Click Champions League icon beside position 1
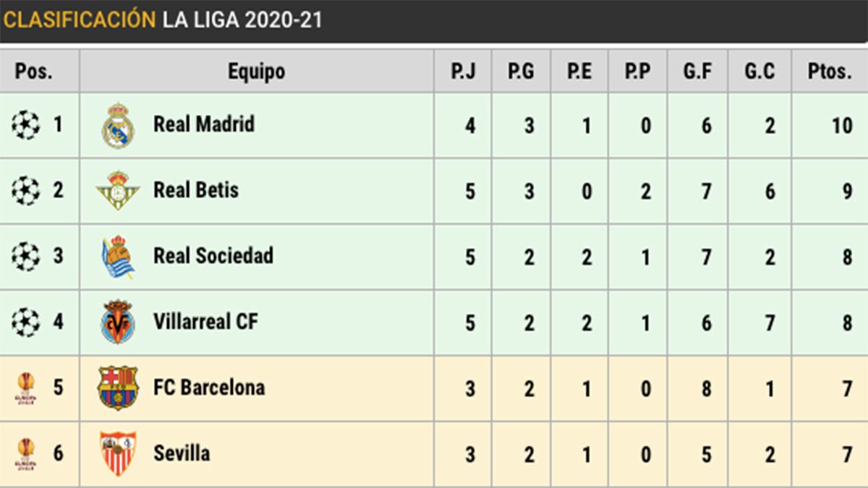The width and height of the screenshot is (868, 488). pos(25,125)
